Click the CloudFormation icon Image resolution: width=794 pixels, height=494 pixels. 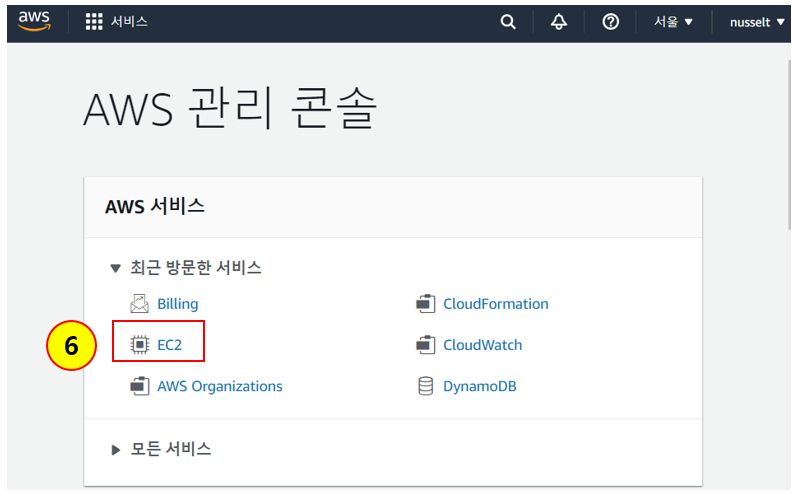pos(425,304)
